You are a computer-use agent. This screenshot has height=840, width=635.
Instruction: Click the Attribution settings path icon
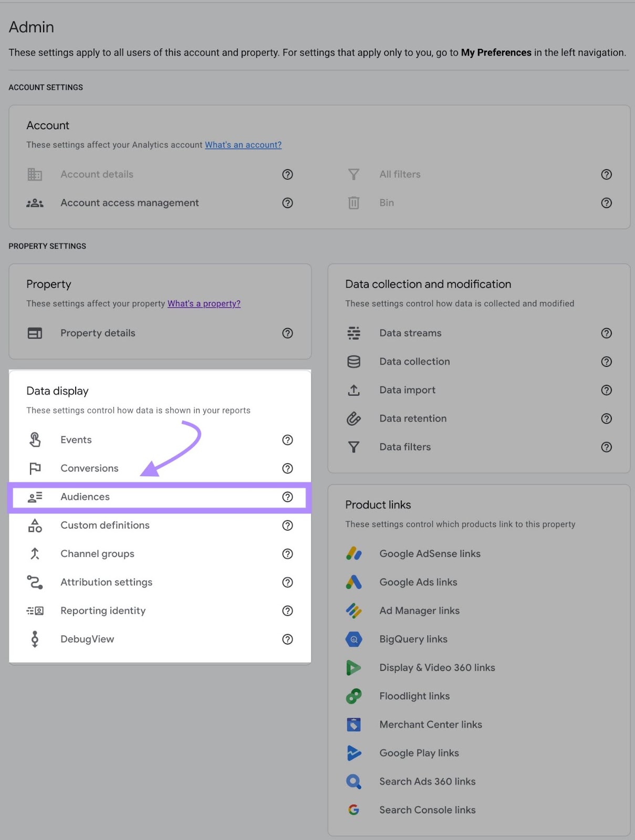35,582
